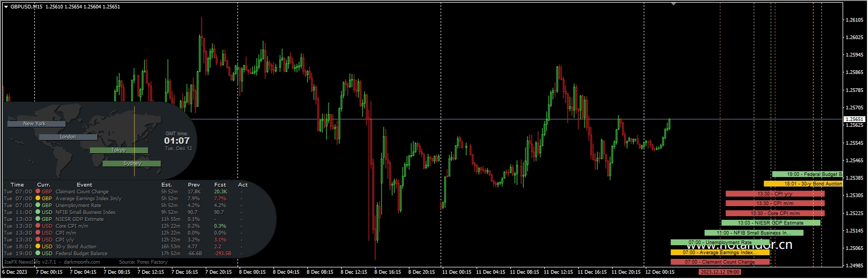
Task: Click the red 13:30 CPI y/y event bar
Action: 774,194
